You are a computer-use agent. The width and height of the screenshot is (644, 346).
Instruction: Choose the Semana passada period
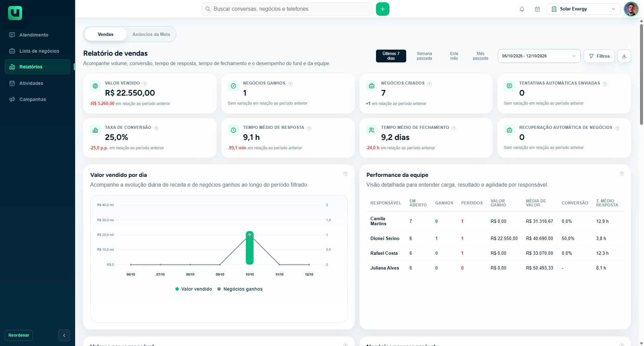(x=424, y=56)
